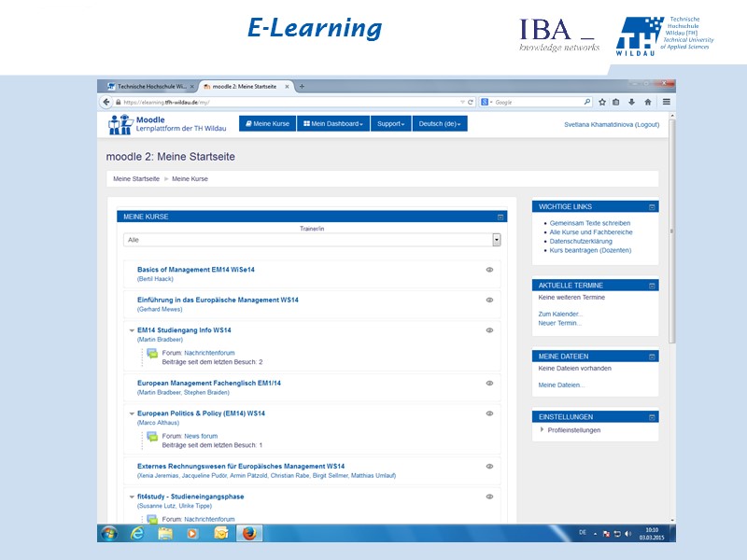
Task: Select the Firefox bookmarks star icon
Action: pos(602,102)
